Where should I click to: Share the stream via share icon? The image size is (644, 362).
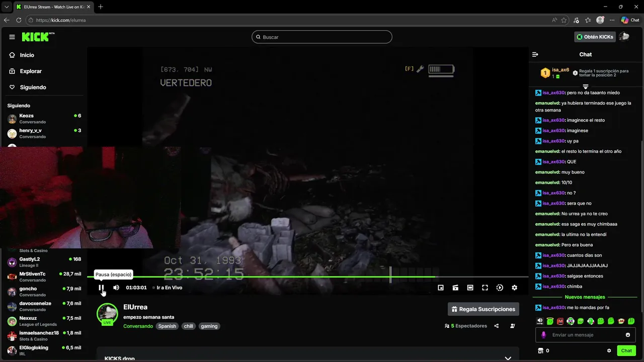[x=497, y=326]
